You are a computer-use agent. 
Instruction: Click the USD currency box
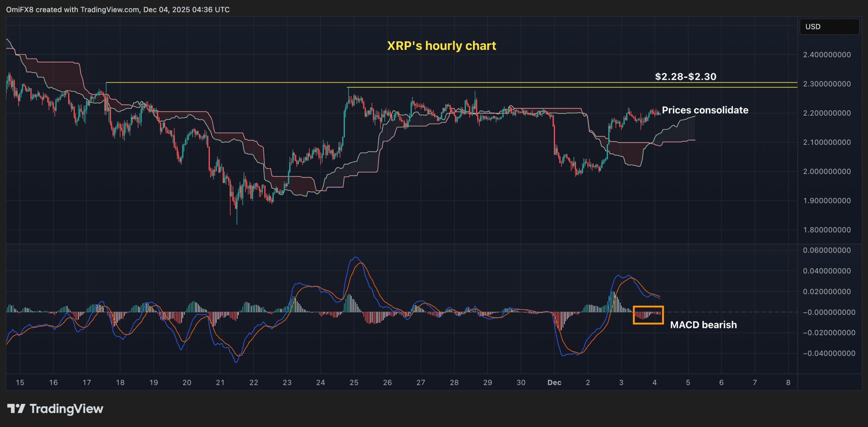(829, 27)
